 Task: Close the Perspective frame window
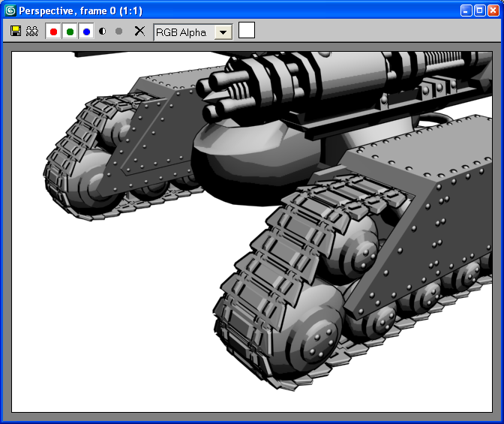493,11
